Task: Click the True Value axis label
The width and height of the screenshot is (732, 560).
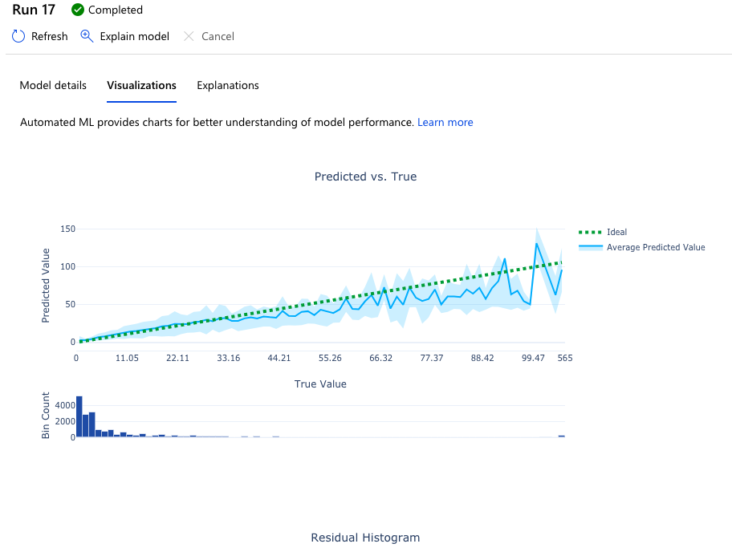Action: click(320, 384)
